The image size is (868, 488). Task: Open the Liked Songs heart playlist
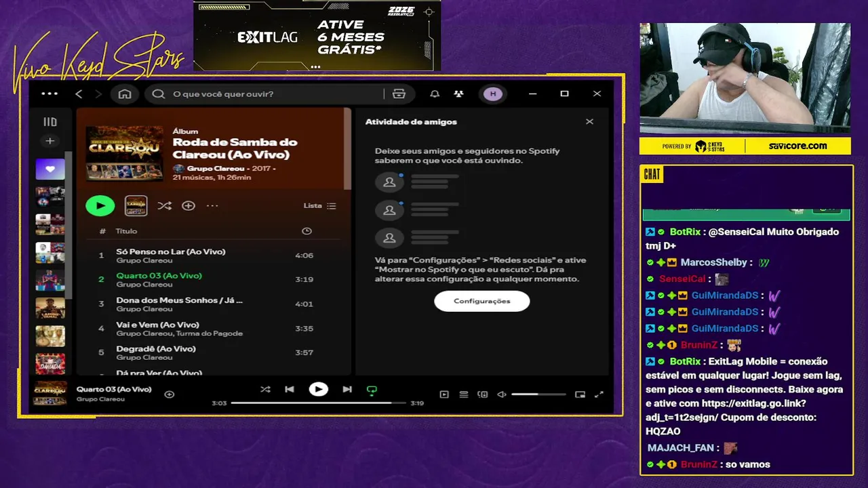pos(50,169)
